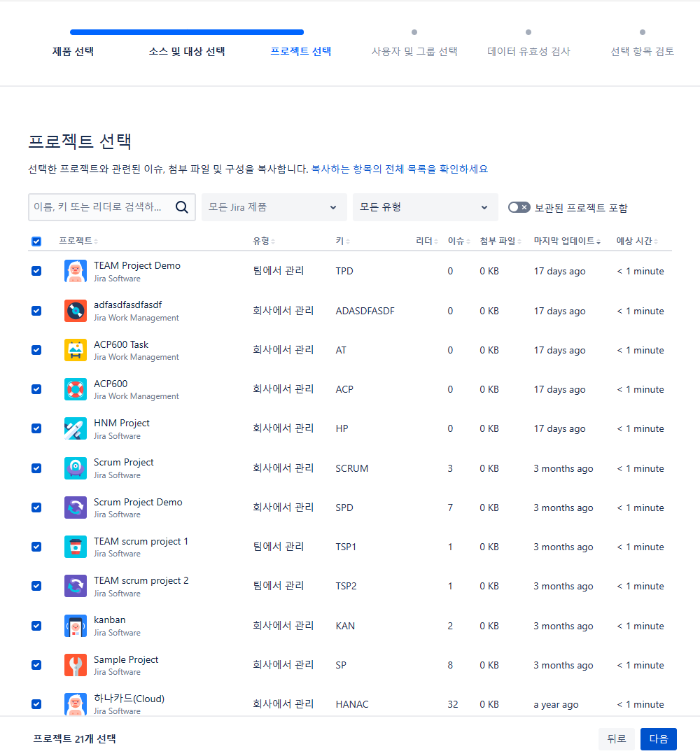Image resolution: width=700 pixels, height=756 pixels.
Task: Click the 뒤로 button
Action: 617,739
